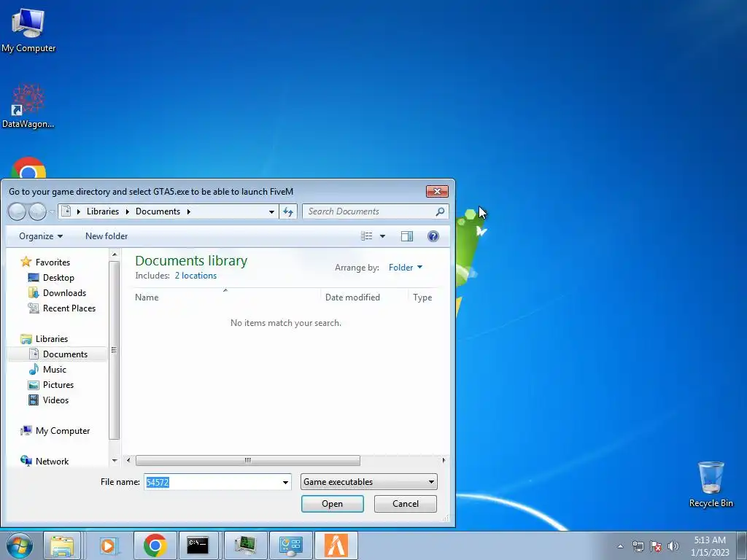Click the taskbar clock showing 5:13 AM
Image resolution: width=747 pixels, height=560 pixels.
(x=710, y=546)
